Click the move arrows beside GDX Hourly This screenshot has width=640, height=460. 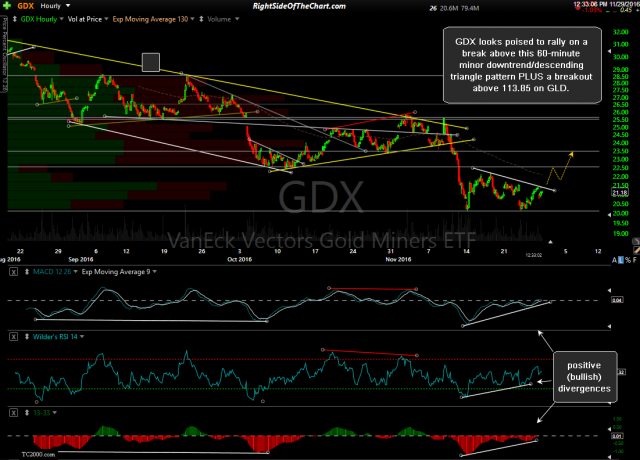13,19
